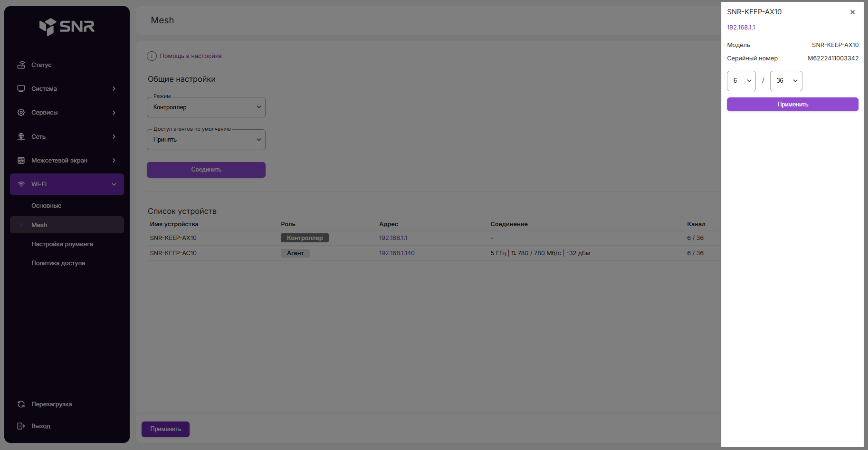The image size is (868, 450).
Task: Click the SNR logo in sidebar
Action: tap(67, 27)
